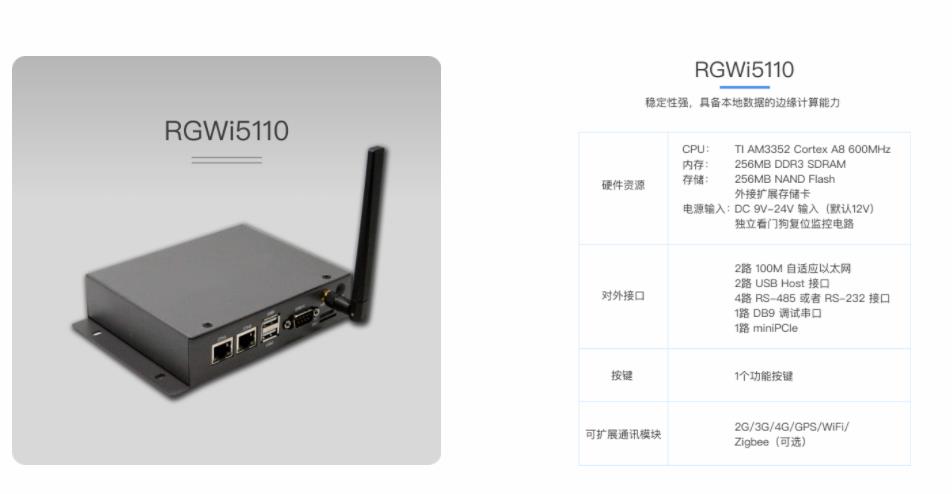952x494 pixels.
Task: Click the RGWi5110 heading above the table
Action: pyautogui.click(x=744, y=70)
